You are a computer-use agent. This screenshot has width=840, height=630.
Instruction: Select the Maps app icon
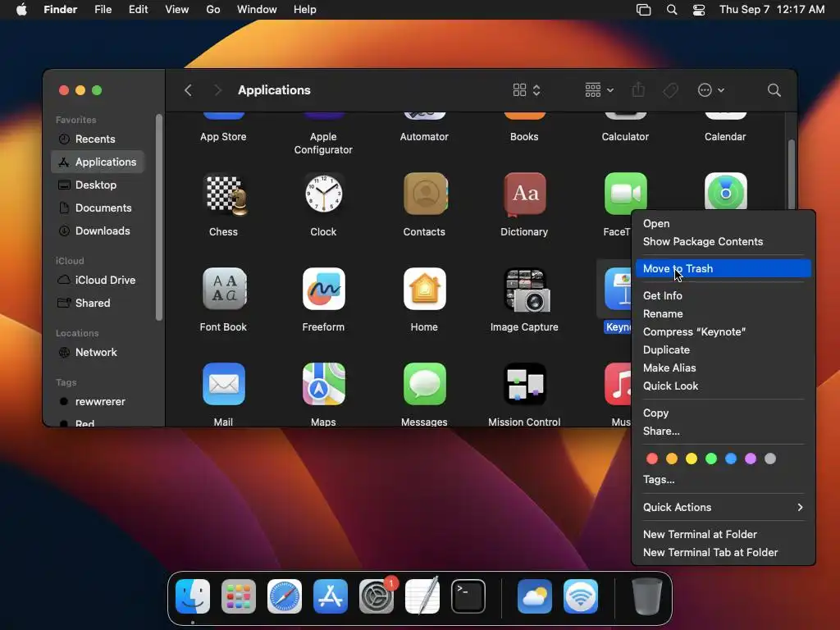click(x=323, y=384)
